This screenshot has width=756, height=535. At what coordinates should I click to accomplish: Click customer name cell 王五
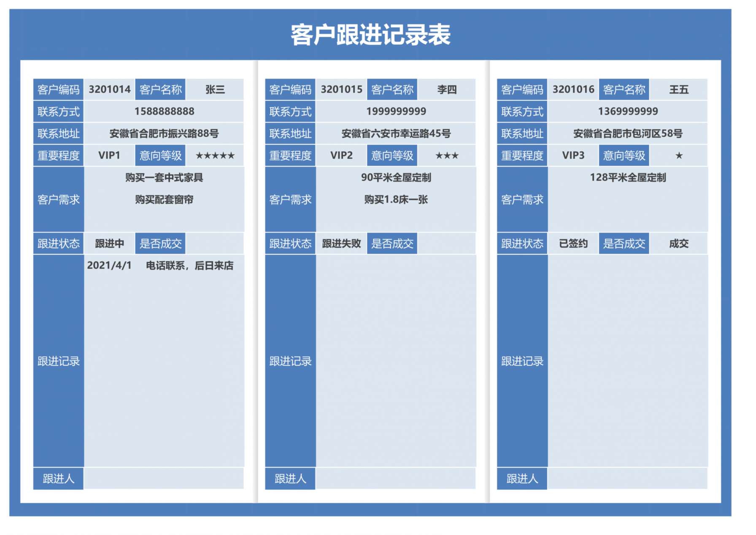[x=679, y=90]
